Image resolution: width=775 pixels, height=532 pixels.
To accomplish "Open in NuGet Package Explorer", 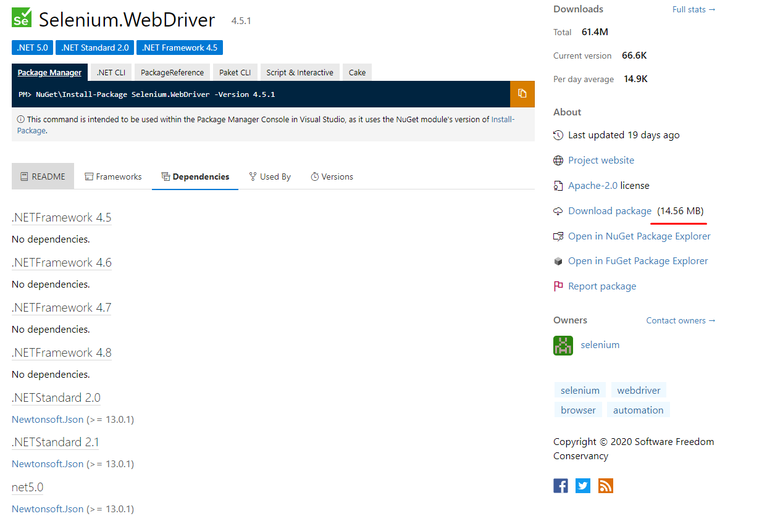I will [x=639, y=236].
